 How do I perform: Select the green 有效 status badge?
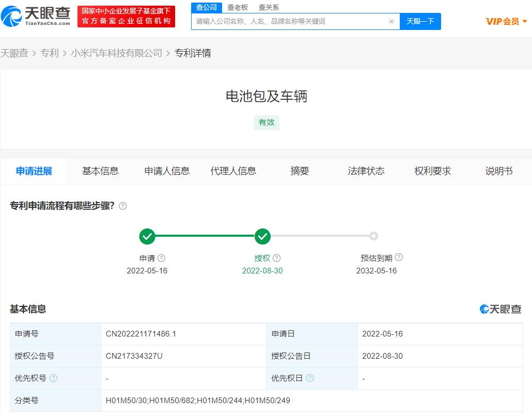tap(267, 122)
